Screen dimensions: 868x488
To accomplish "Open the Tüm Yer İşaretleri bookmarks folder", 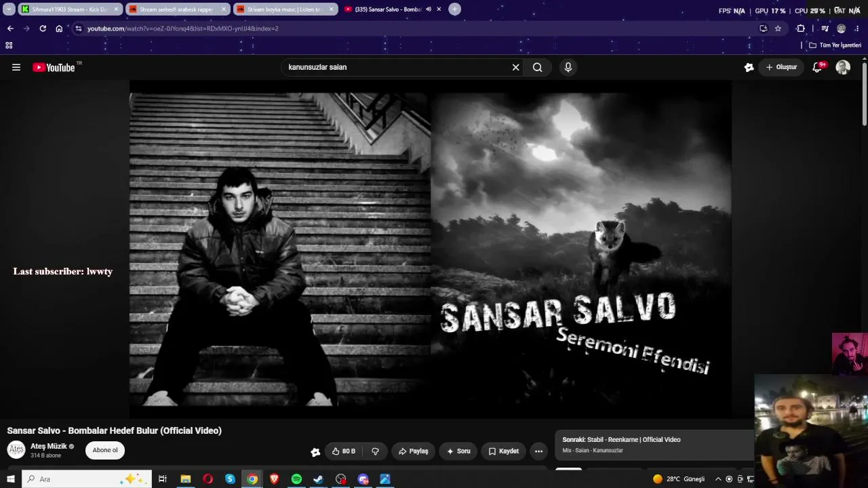I will pos(835,45).
